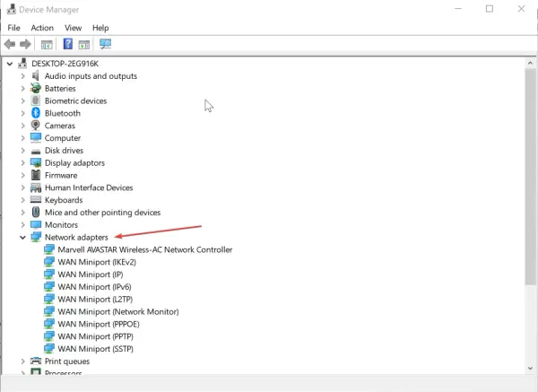Select WAN Miniport (Network Monitor)

[118, 311]
